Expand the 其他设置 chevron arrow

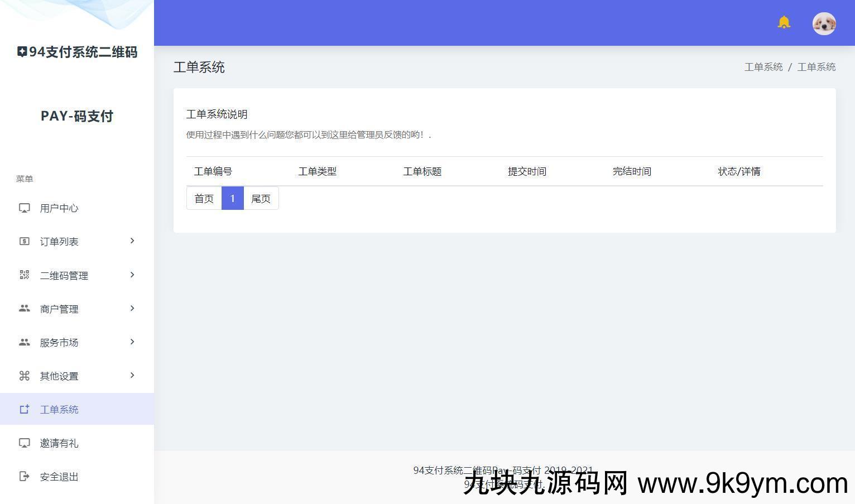[x=132, y=375]
